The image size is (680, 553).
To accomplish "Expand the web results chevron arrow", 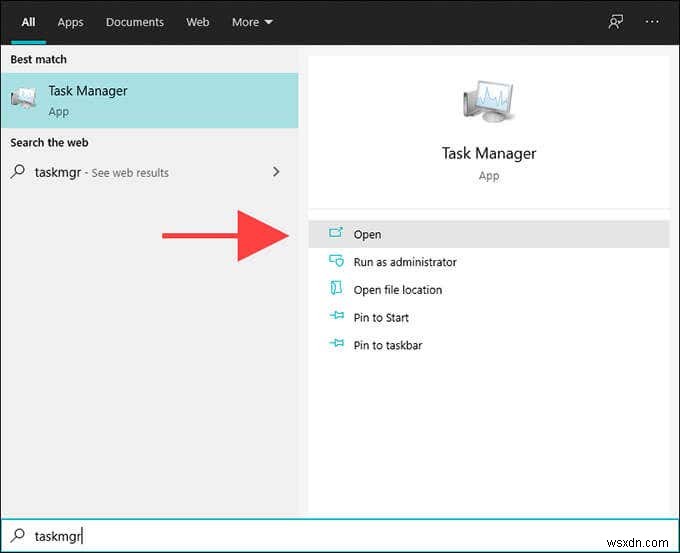I will click(276, 172).
